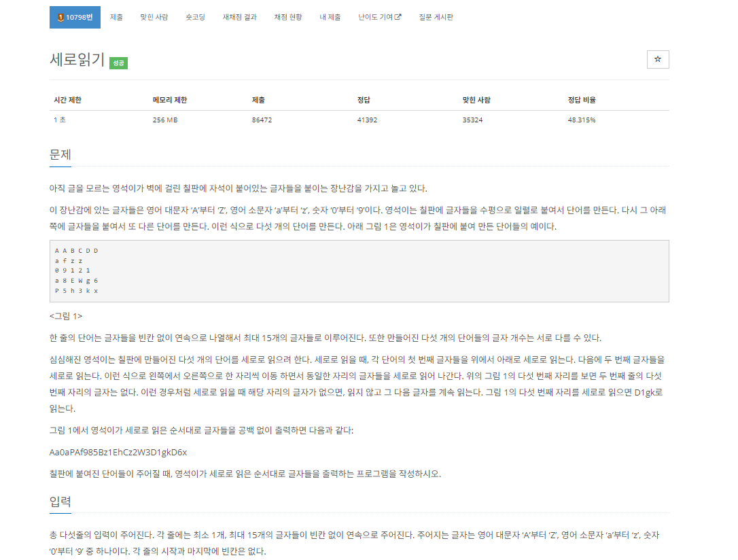This screenshot has width=738, height=560.
Task: Click the bronze tier badge icon
Action: [x=60, y=18]
